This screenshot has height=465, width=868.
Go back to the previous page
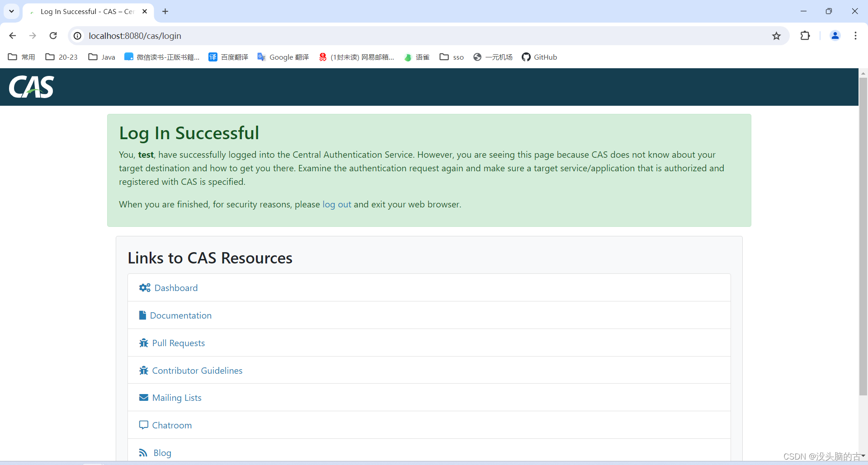coord(13,36)
